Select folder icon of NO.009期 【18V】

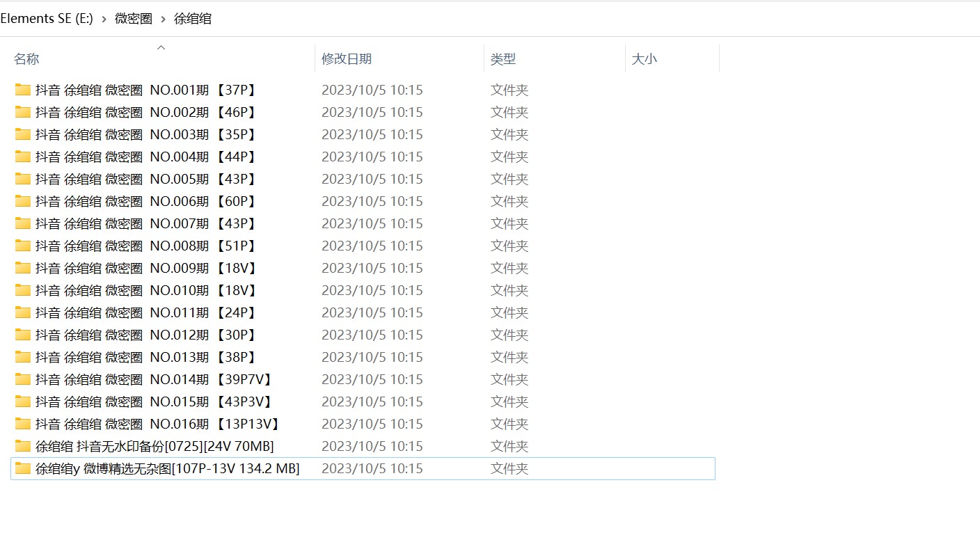23,268
